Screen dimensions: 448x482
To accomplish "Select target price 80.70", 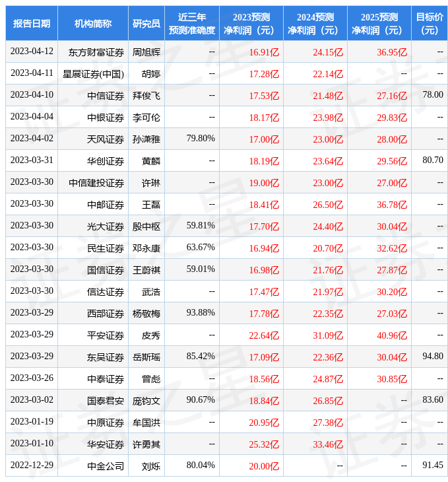I will coord(433,160).
